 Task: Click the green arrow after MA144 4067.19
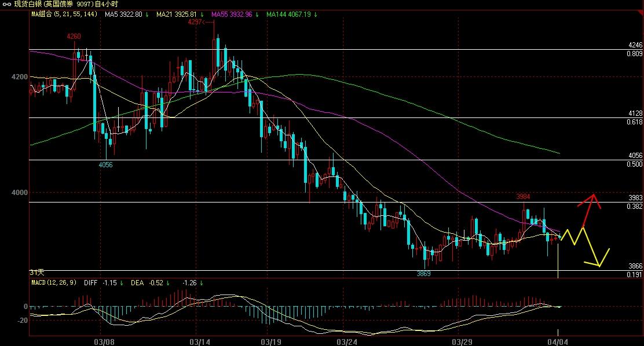coord(315,14)
